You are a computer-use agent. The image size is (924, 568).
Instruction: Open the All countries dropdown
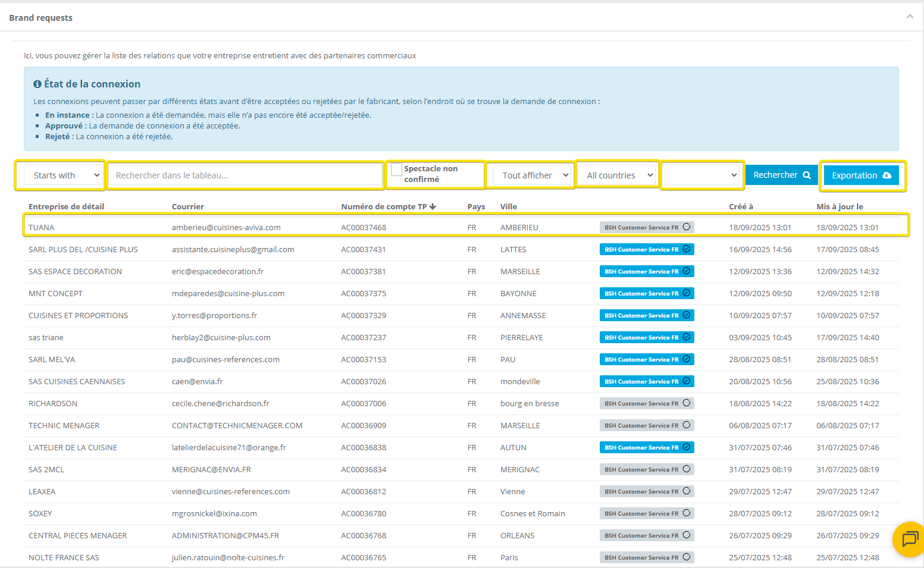pyautogui.click(x=618, y=175)
